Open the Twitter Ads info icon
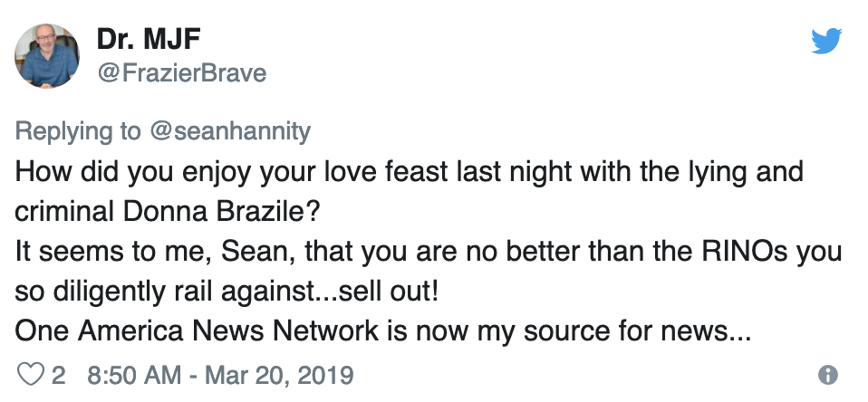 (x=826, y=375)
